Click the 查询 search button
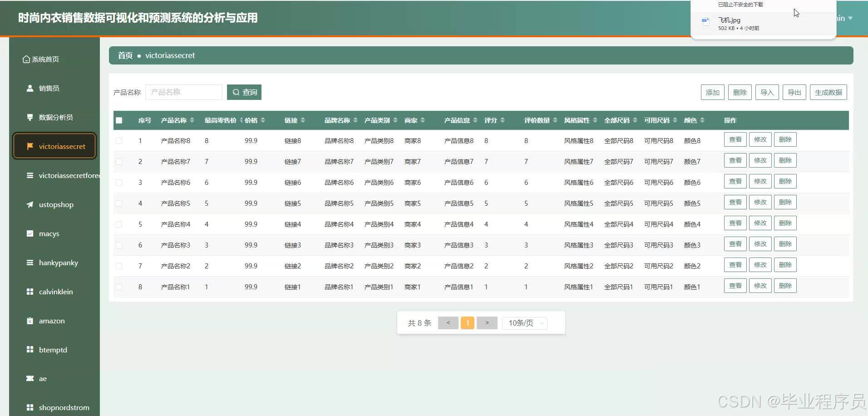The image size is (868, 416). click(244, 92)
